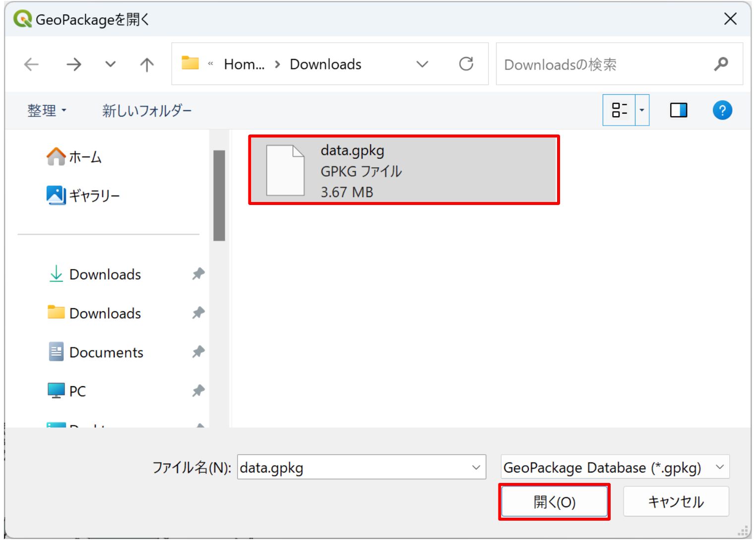Change the view with the layout icon
Viewport: 756px width, 542px height.
tap(619, 110)
